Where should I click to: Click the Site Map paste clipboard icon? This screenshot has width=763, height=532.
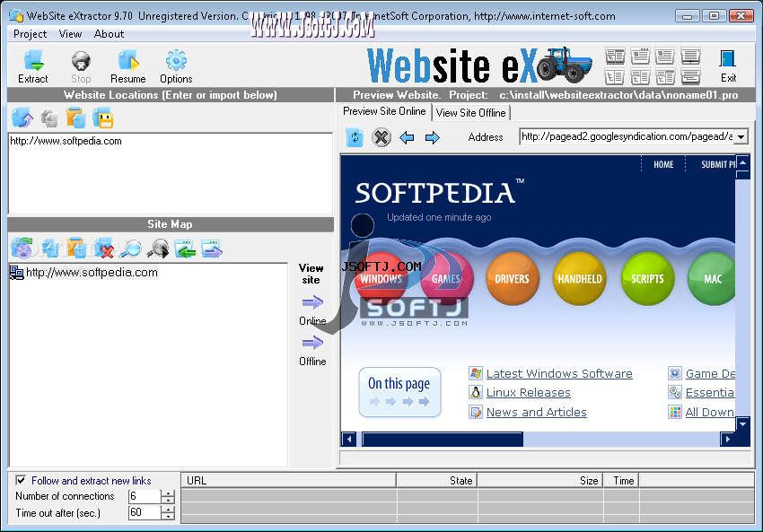point(76,248)
